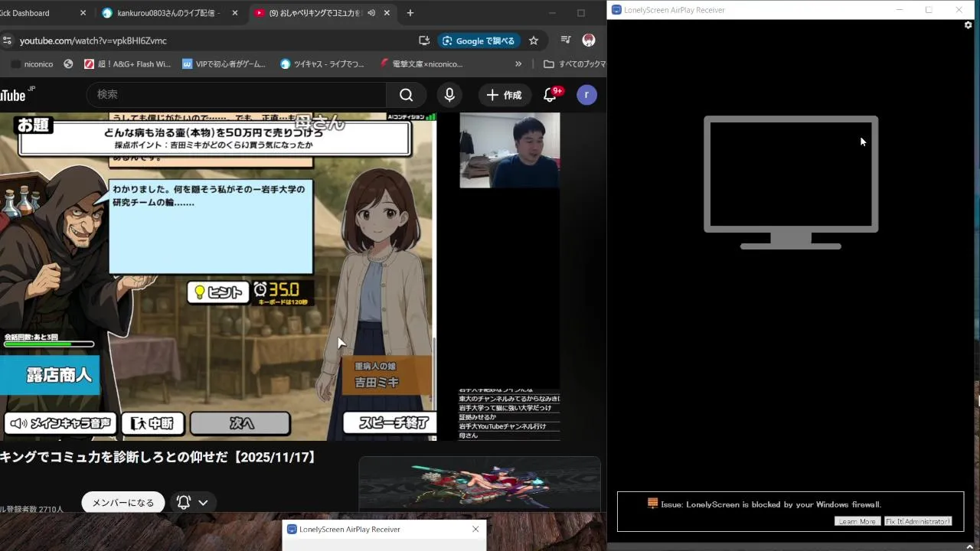Click メンバーになる join button
Viewport: 980px width, 551px height.
tap(123, 503)
